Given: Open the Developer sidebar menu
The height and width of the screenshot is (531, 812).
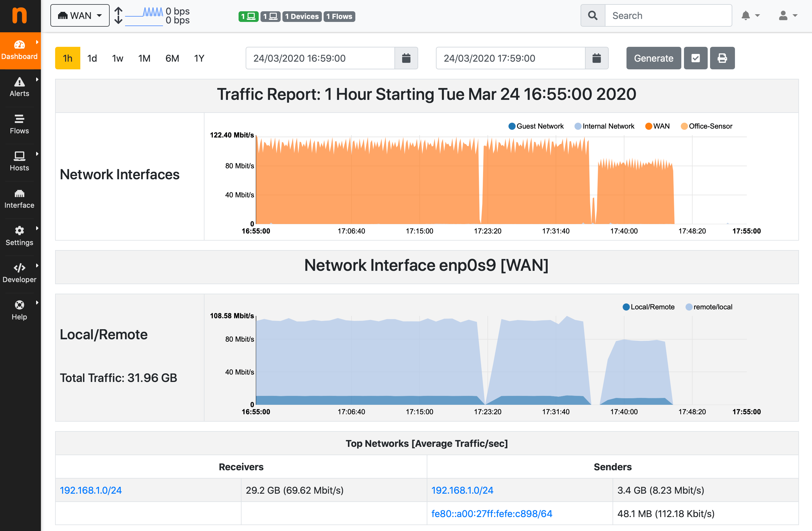Looking at the screenshot, I should [x=20, y=273].
